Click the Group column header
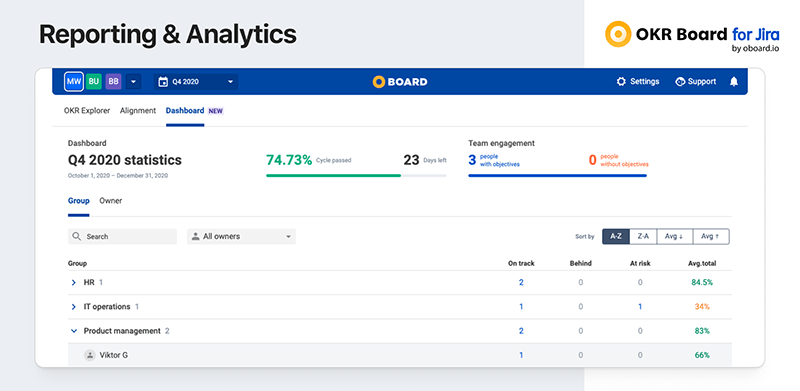The width and height of the screenshot is (800, 391). tap(78, 263)
